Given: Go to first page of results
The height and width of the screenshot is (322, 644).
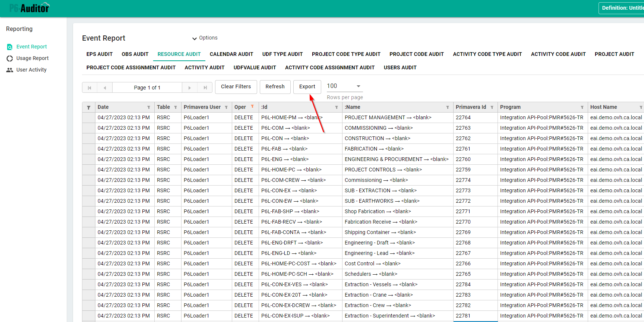Looking at the screenshot, I should tap(89, 88).
